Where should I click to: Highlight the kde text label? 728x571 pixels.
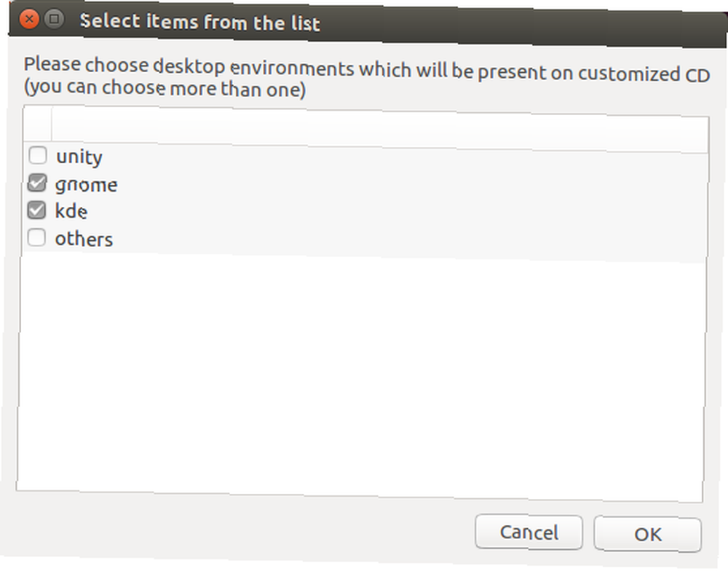point(71,211)
